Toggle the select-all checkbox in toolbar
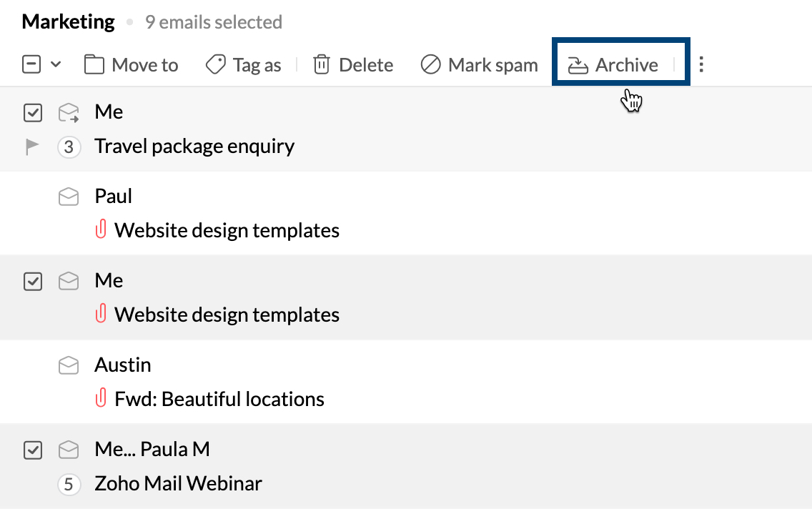Viewport: 812px width, 509px height. (31, 65)
